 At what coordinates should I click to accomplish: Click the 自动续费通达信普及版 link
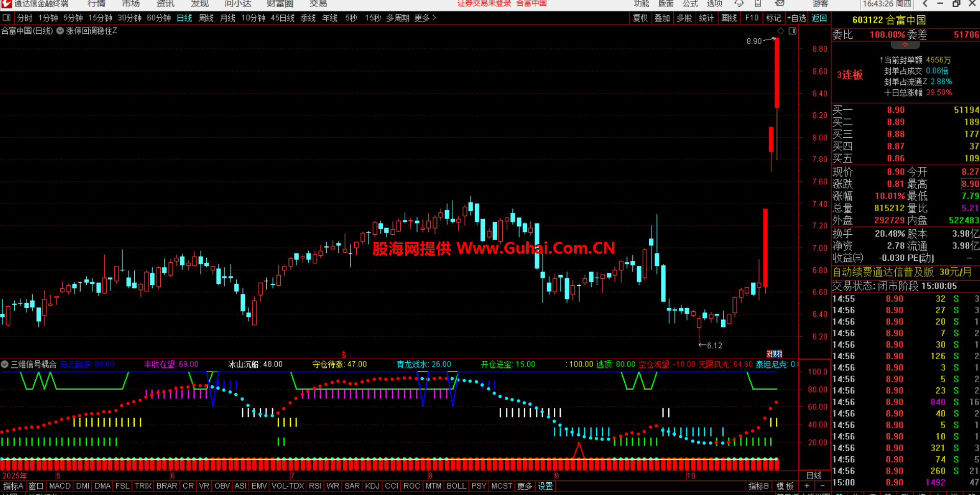tap(902, 272)
